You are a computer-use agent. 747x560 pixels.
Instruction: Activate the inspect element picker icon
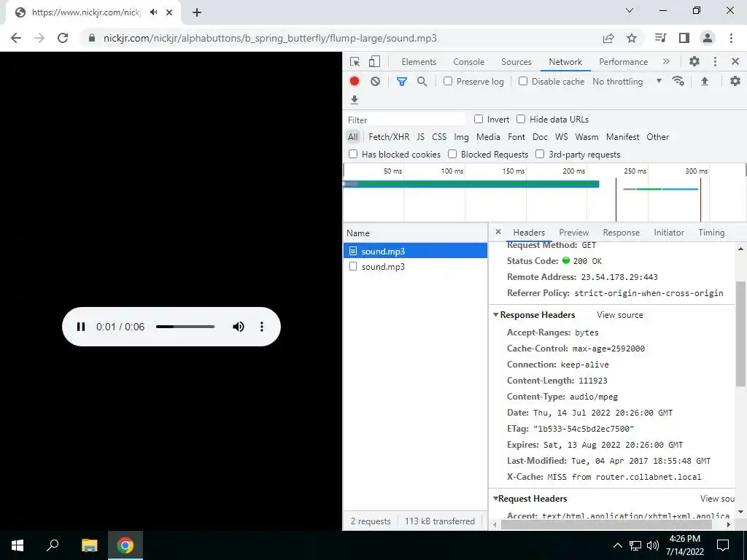point(355,62)
